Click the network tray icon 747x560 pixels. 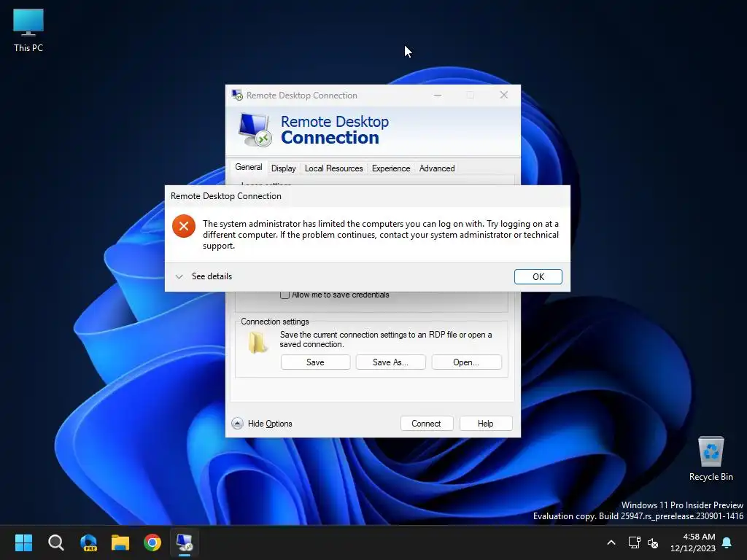(x=634, y=542)
